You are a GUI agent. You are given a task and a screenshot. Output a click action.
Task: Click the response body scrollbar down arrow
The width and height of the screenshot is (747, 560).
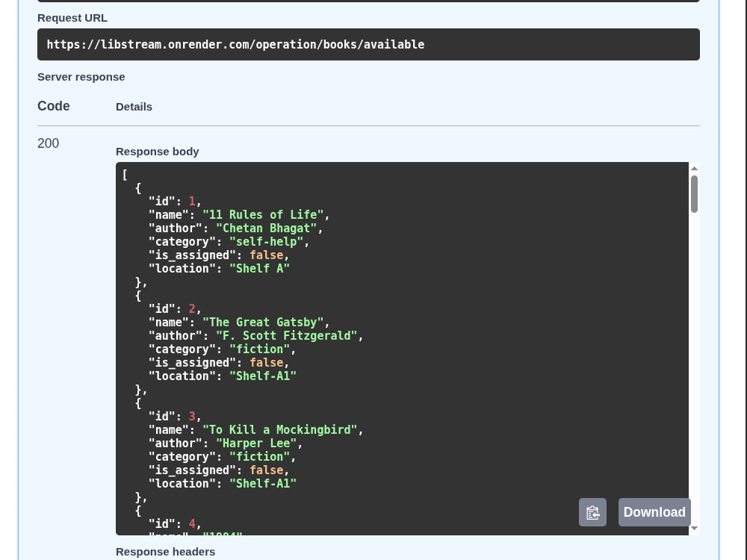coord(694,528)
